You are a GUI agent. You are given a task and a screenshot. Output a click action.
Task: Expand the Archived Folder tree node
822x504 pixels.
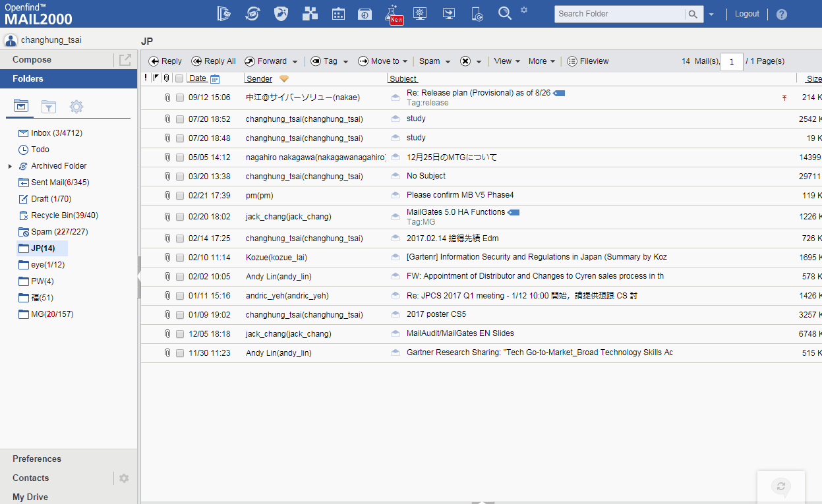pos(10,166)
